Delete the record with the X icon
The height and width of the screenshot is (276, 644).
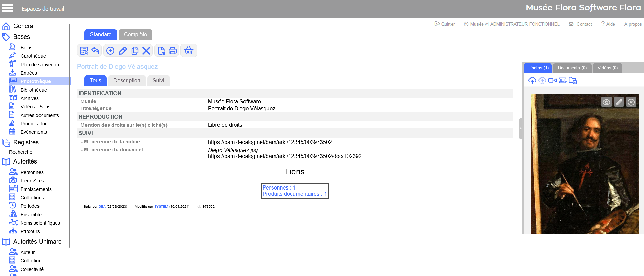pos(146,51)
